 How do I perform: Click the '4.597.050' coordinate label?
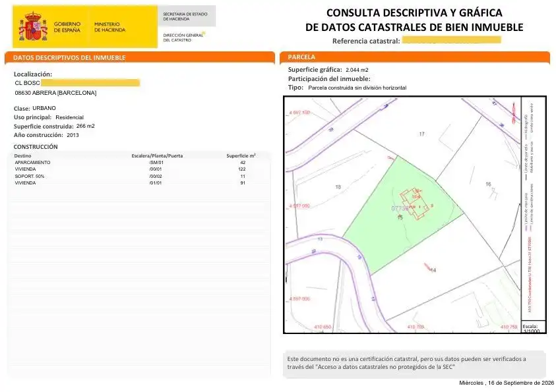click(299, 206)
